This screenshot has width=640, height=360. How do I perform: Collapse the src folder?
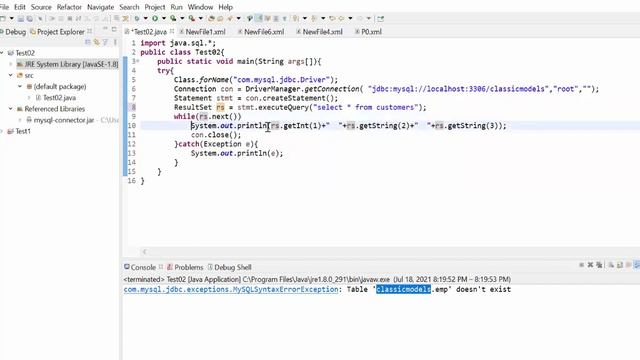pyautogui.click(x=11, y=75)
